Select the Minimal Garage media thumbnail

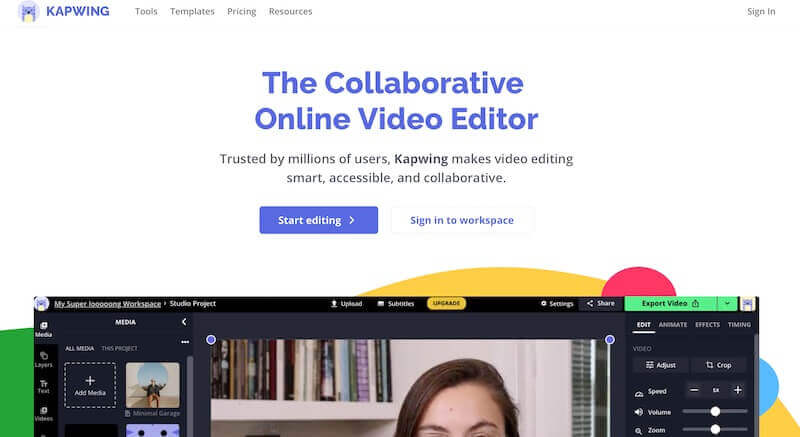pos(153,385)
